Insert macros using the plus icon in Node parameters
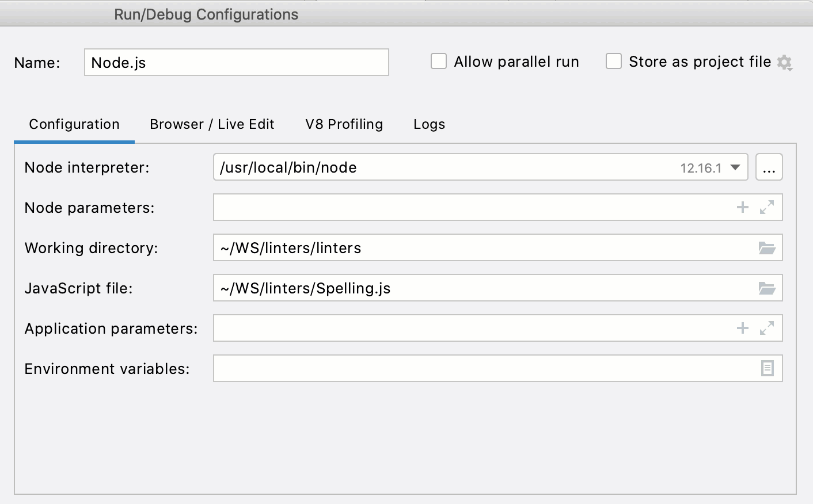Viewport: 813px width, 504px height. point(742,208)
